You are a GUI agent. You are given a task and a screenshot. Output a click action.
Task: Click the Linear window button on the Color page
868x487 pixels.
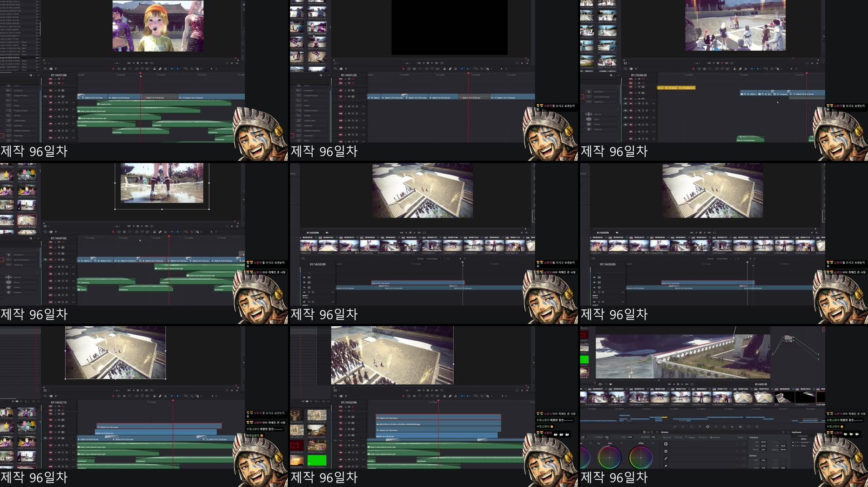click(667, 437)
